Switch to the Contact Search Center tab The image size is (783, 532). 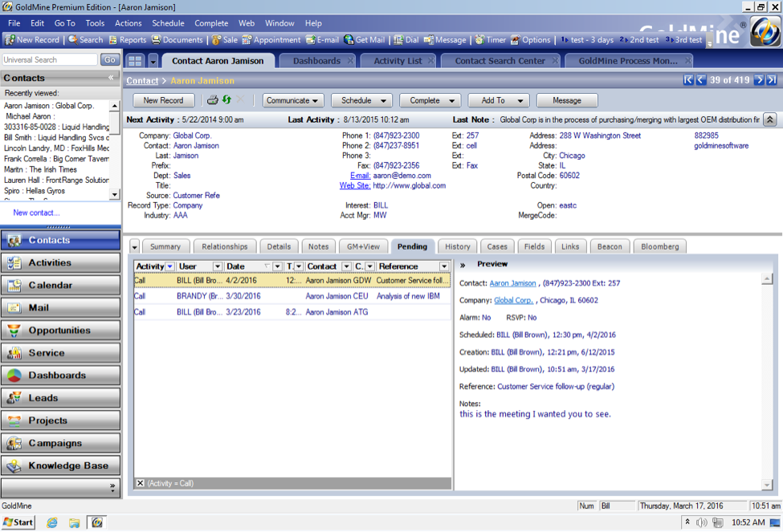click(x=500, y=61)
